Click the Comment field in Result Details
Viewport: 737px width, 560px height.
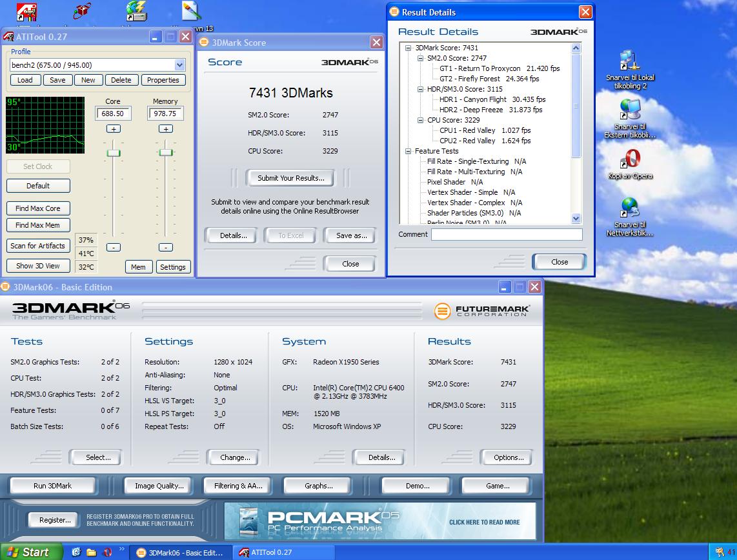507,234
